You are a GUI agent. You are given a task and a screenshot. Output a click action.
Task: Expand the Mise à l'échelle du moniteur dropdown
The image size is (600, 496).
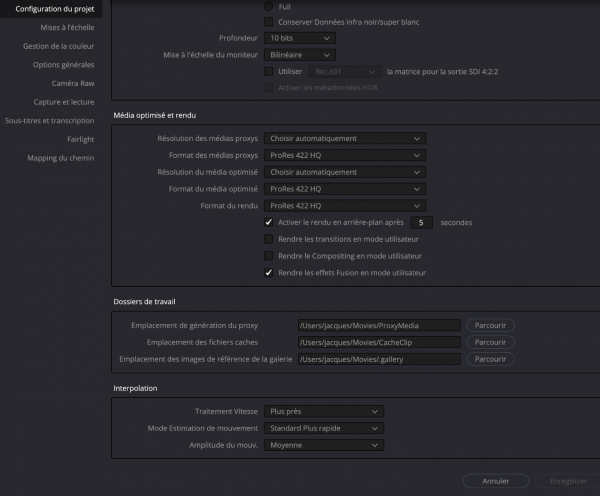300,54
